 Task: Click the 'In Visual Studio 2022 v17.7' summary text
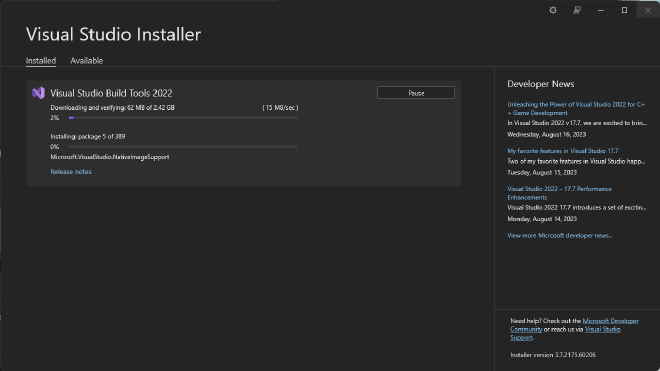coord(577,123)
